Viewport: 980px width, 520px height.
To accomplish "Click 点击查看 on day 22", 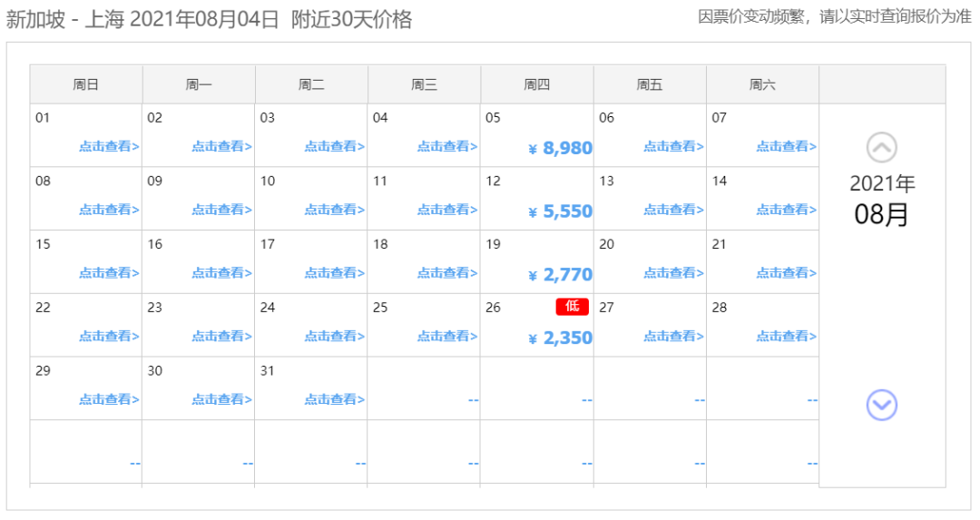I will pos(109,336).
